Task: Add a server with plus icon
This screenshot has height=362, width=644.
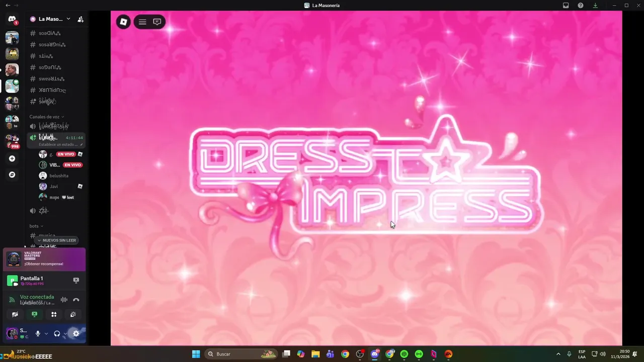Action: click(12, 158)
